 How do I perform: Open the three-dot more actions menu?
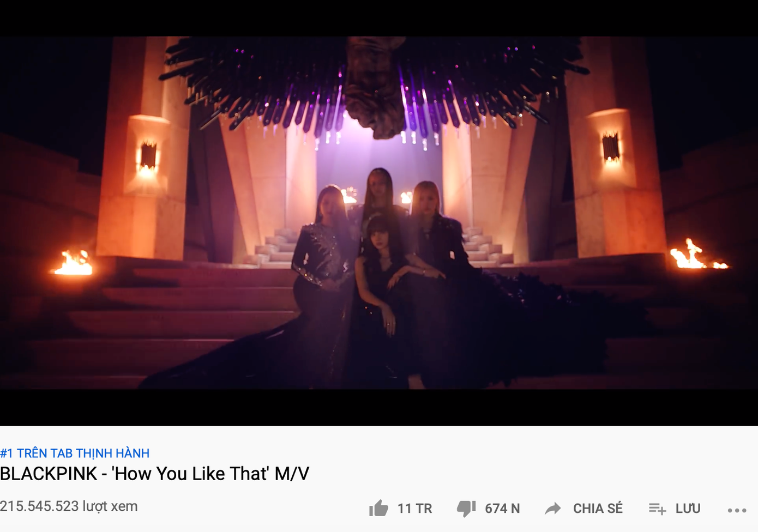point(737,510)
